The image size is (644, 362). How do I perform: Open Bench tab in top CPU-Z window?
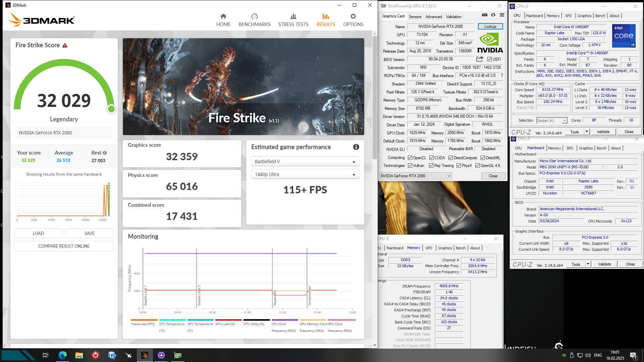600,16
